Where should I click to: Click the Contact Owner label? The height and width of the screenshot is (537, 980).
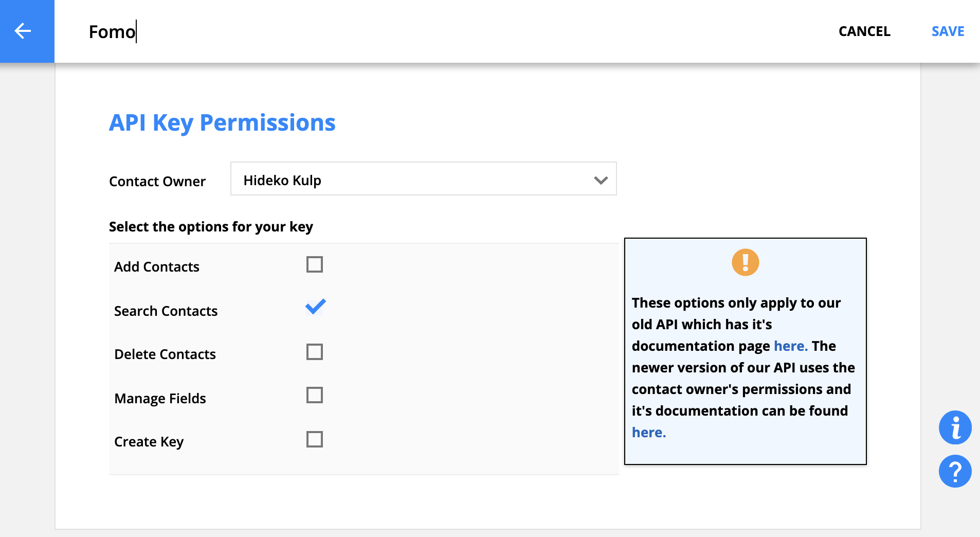(x=157, y=182)
